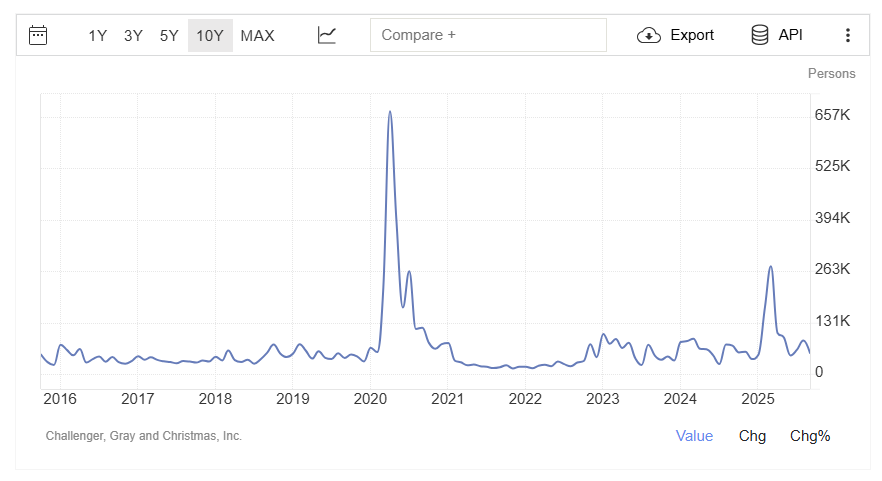The image size is (882, 481).
Task: Switch to 5Y time range
Action: [169, 35]
